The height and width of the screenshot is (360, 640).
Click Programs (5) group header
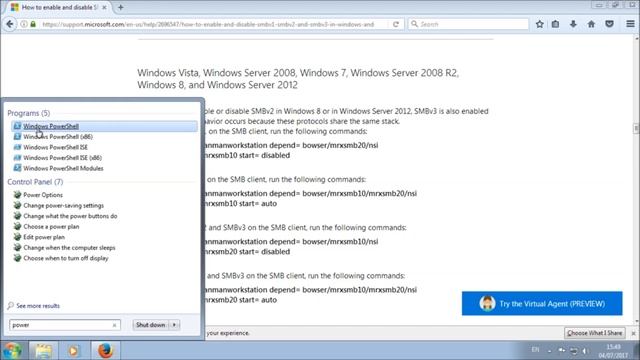[29, 113]
